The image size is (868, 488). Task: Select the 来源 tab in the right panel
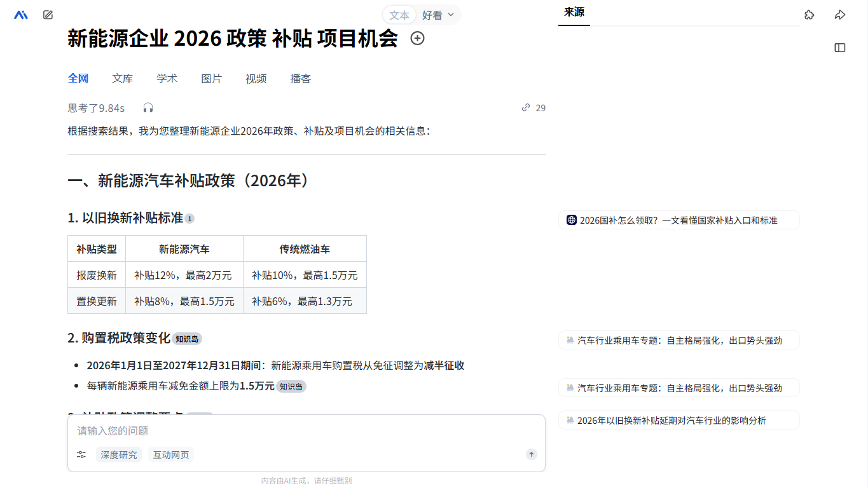tap(574, 12)
